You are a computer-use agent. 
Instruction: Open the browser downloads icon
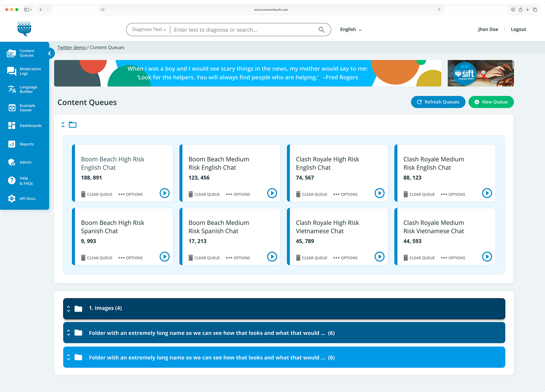[513, 10]
